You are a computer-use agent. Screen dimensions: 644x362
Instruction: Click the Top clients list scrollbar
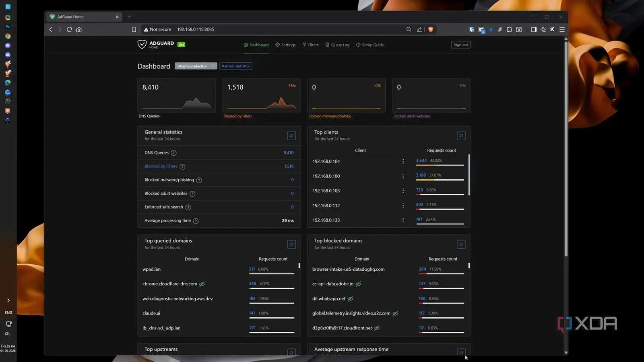coord(469,175)
